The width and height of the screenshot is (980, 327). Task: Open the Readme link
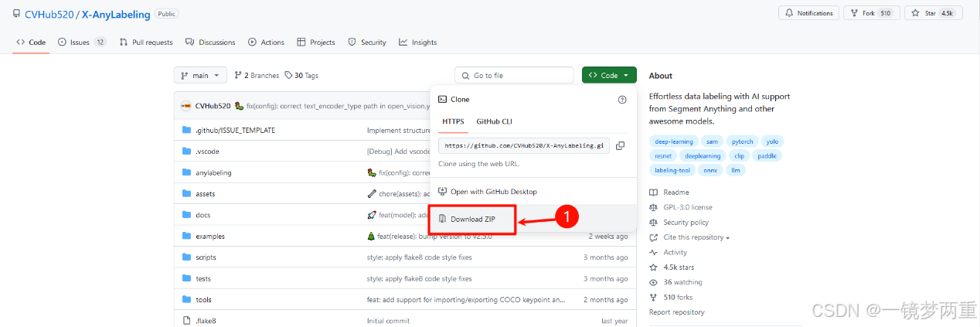tap(669, 192)
